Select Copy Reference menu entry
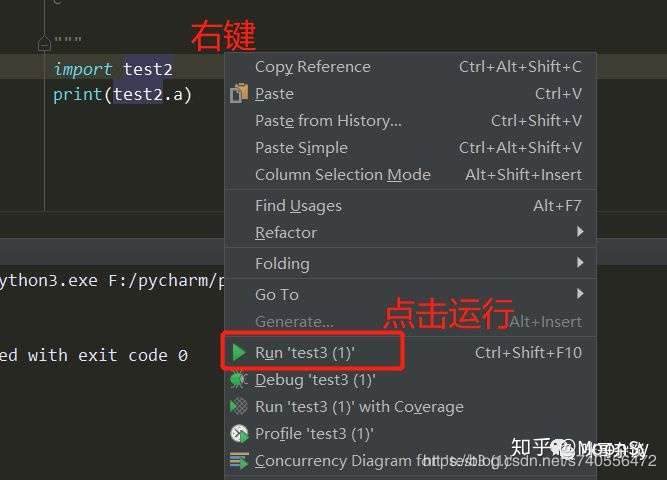 point(312,67)
